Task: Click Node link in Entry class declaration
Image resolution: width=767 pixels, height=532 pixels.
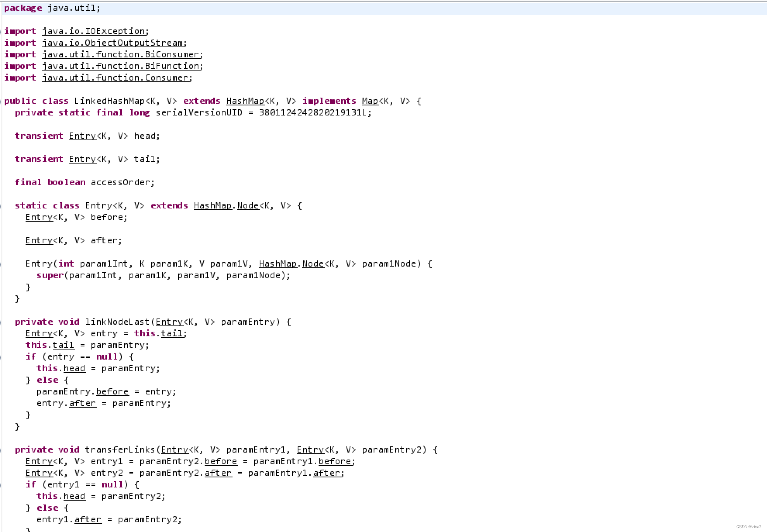Action: coord(248,205)
